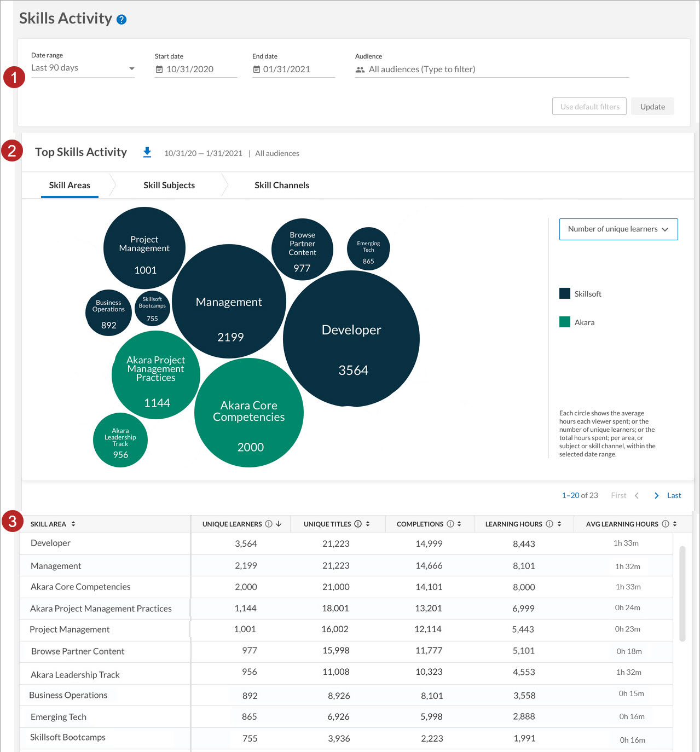This screenshot has width=700, height=752.
Task: Download the Top Skills Activity report
Action: tap(147, 152)
